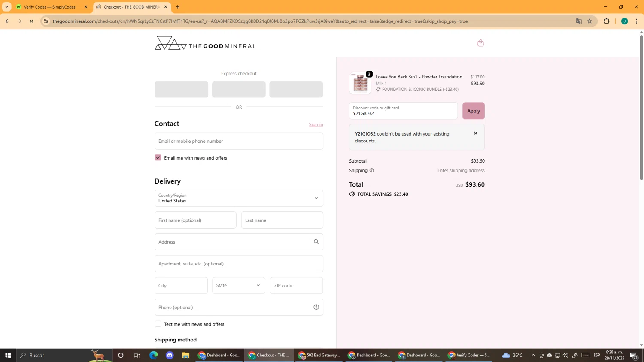Focus the discount code field

pos(403,111)
